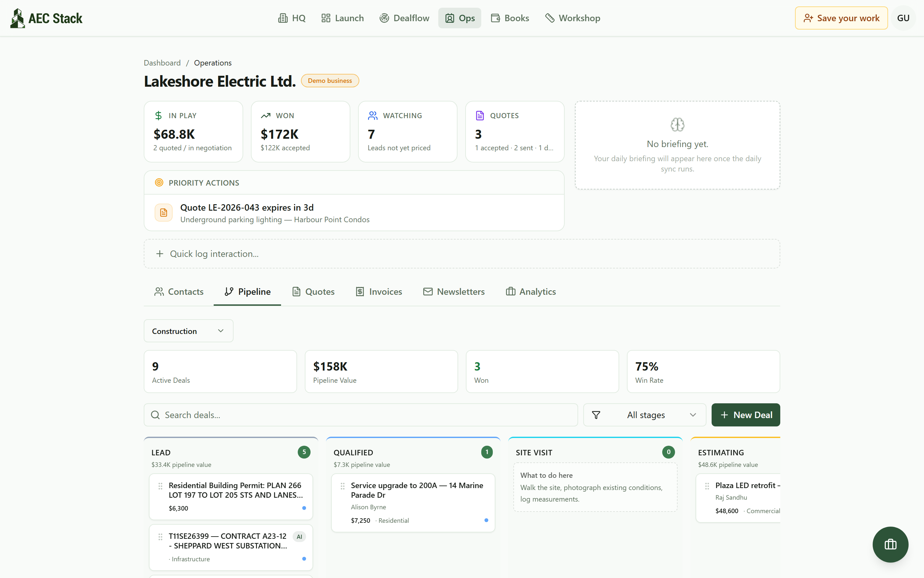Go to HQ in top navigation
Screen dimensions: 924x578
tap(292, 18)
